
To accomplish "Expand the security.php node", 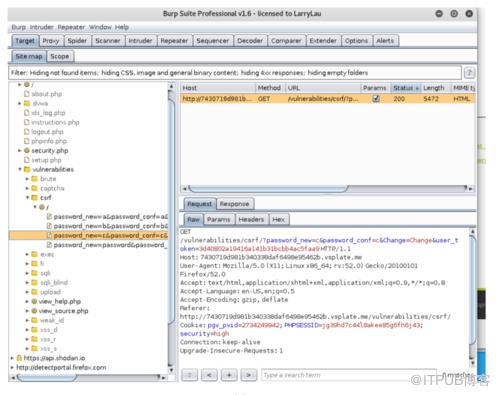I will click(19, 151).
